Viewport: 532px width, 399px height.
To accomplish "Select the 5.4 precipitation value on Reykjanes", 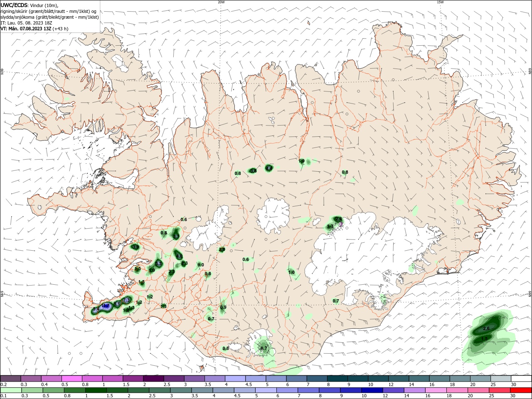I will point(96,309).
